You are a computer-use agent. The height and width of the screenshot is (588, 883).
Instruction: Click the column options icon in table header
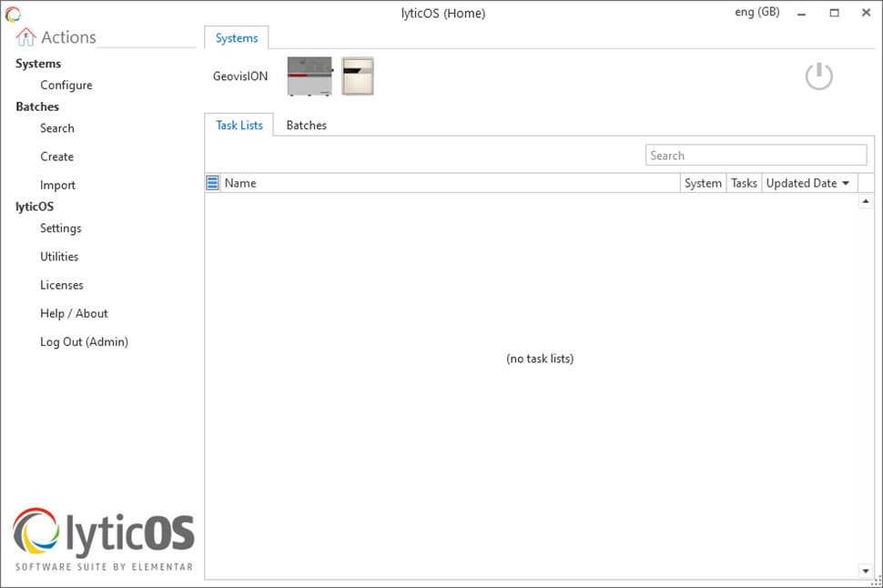point(211,182)
